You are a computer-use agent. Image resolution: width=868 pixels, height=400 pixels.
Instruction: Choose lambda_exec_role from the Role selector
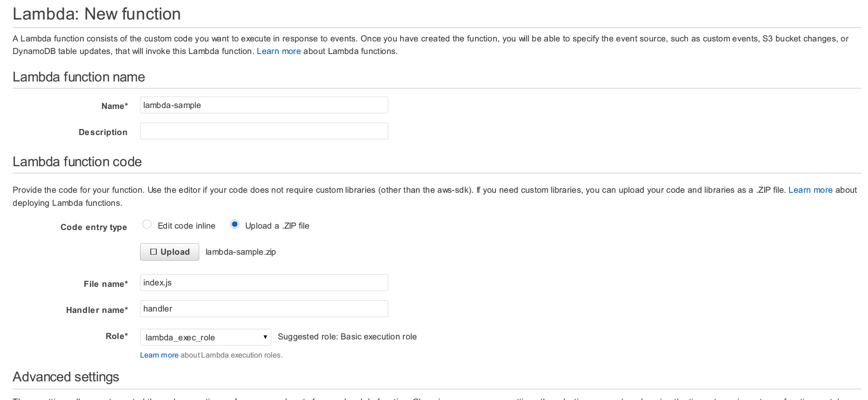[x=205, y=337]
